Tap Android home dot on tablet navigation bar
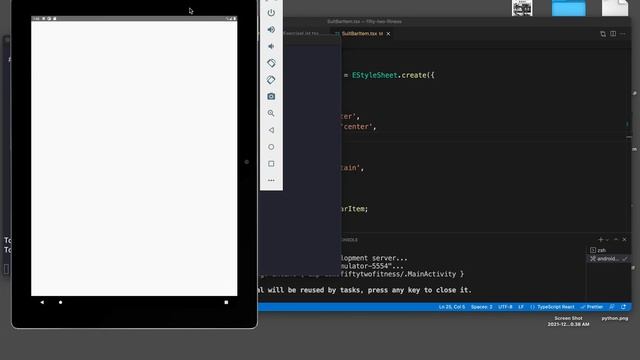Image resolution: width=640 pixels, height=360 pixels. [x=60, y=302]
